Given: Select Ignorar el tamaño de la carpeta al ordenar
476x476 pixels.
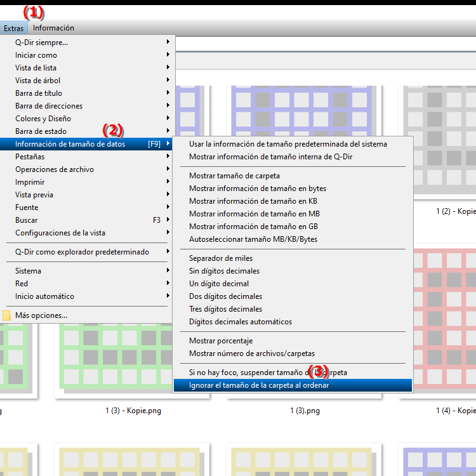Looking at the screenshot, I should 259,385.
